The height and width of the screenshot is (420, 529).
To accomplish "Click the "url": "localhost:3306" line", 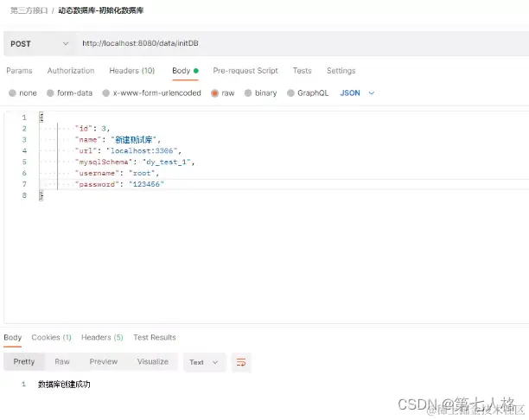I will (x=129, y=150).
